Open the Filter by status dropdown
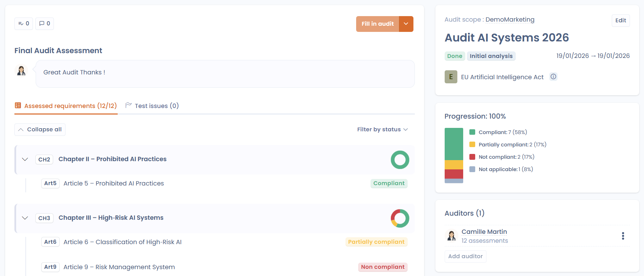 pos(382,130)
